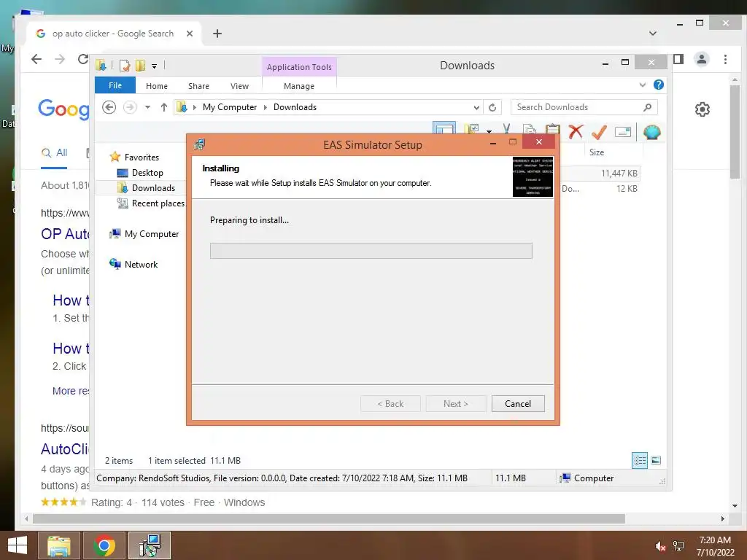Click Explorer forward navigation arrow
The width and height of the screenshot is (747, 560).
click(130, 107)
